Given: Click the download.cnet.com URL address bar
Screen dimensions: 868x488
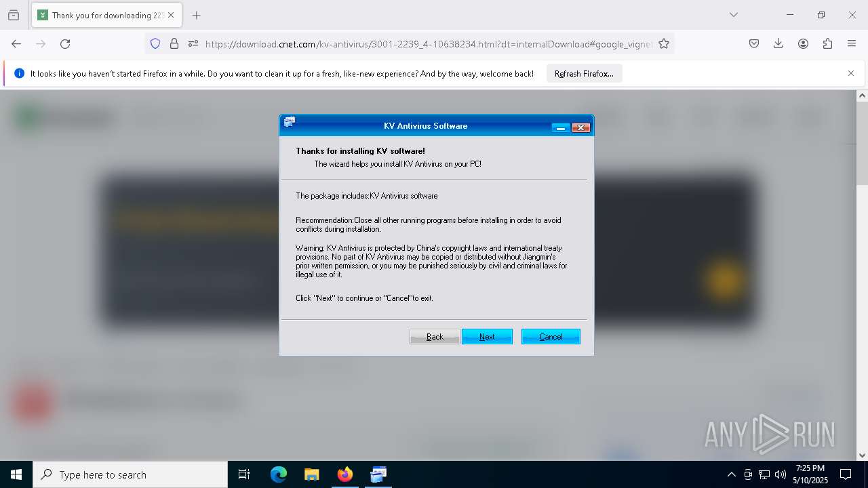Looking at the screenshot, I should tap(429, 44).
